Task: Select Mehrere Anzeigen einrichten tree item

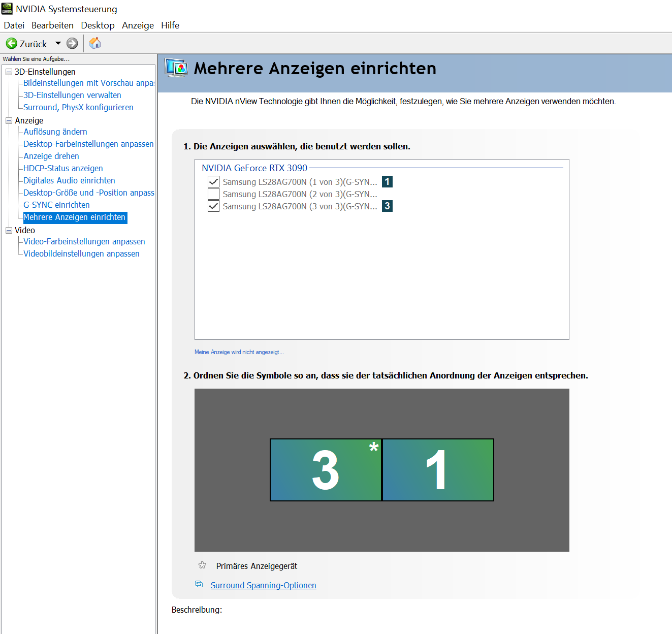Action: pyautogui.click(x=75, y=217)
